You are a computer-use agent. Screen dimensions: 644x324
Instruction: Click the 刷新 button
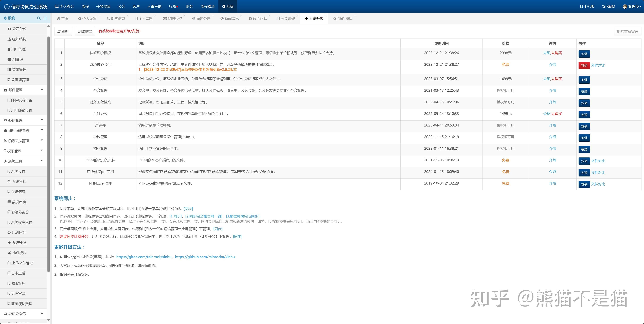click(x=63, y=31)
